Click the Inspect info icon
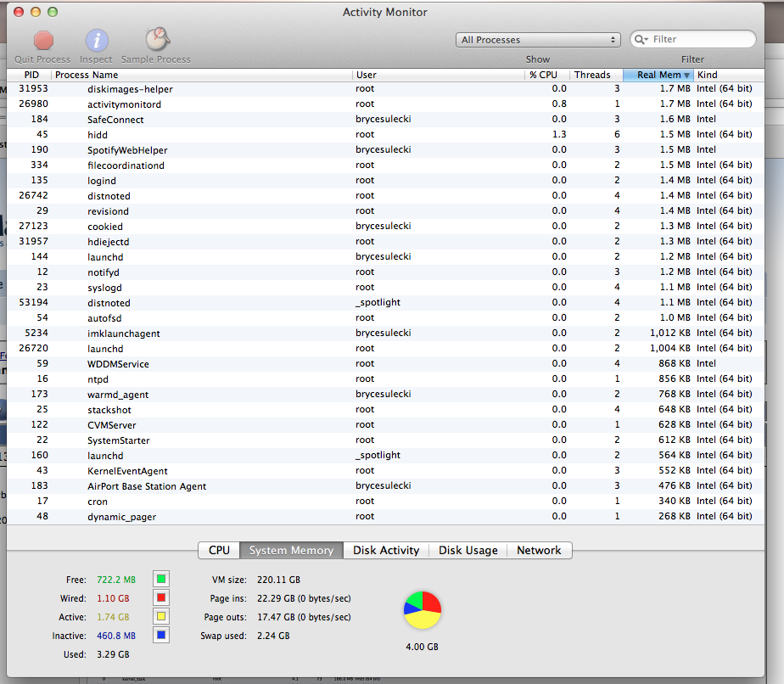This screenshot has width=784, height=684. tap(97, 41)
